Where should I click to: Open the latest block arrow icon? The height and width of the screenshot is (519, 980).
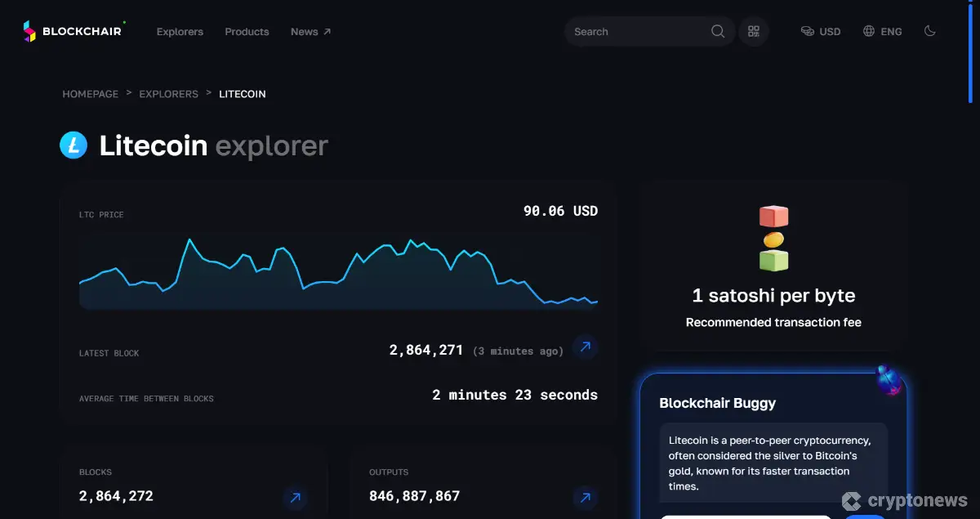585,347
